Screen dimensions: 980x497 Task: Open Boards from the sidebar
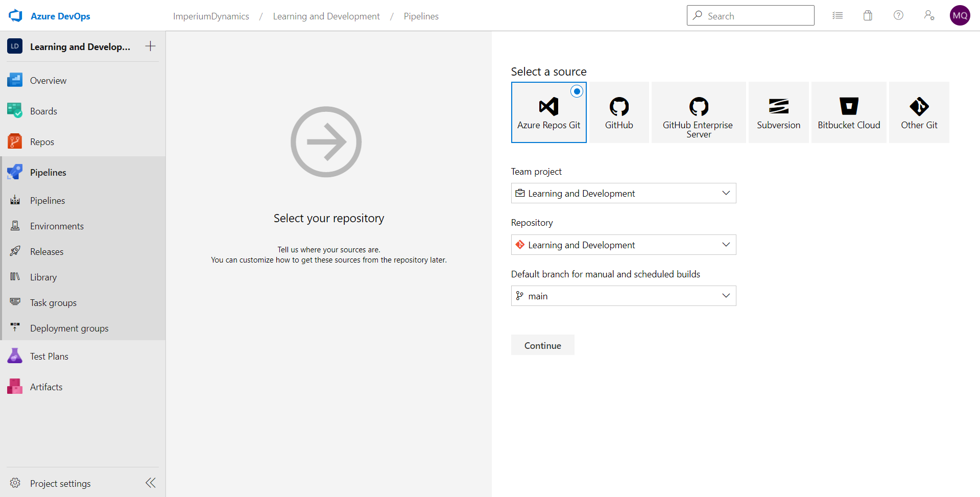coord(43,110)
